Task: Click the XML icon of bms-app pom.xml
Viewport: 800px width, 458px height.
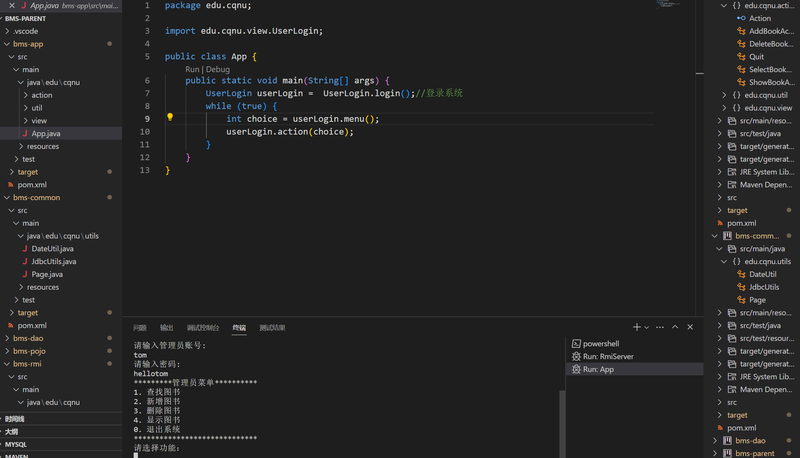Action: (x=11, y=185)
